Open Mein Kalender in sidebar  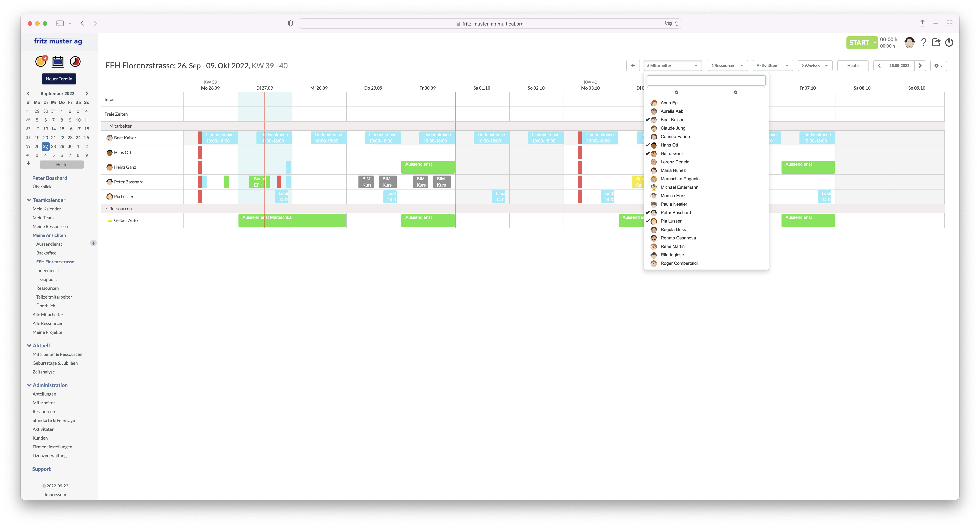47,209
